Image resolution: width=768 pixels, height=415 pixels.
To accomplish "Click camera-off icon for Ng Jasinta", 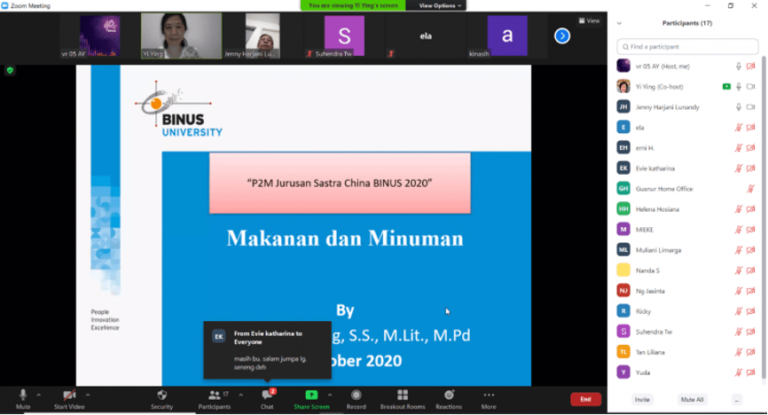I will pos(751,291).
